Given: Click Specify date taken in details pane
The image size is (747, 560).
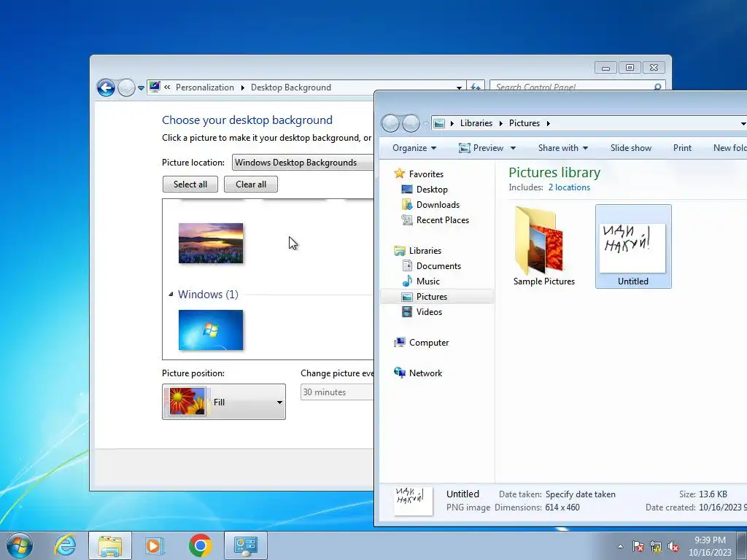Looking at the screenshot, I should (x=580, y=494).
